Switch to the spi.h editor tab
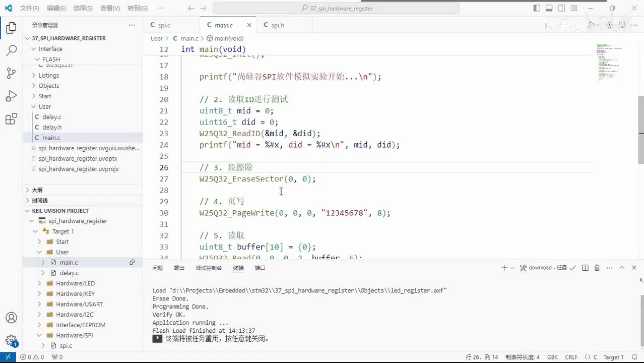Screen dimensions: 644x363 tap(277, 25)
